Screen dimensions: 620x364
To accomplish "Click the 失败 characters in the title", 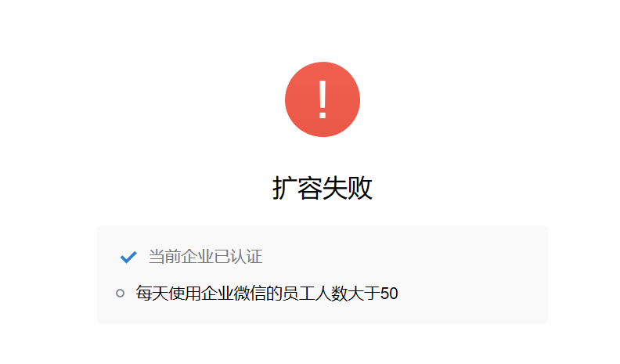I will [347, 188].
